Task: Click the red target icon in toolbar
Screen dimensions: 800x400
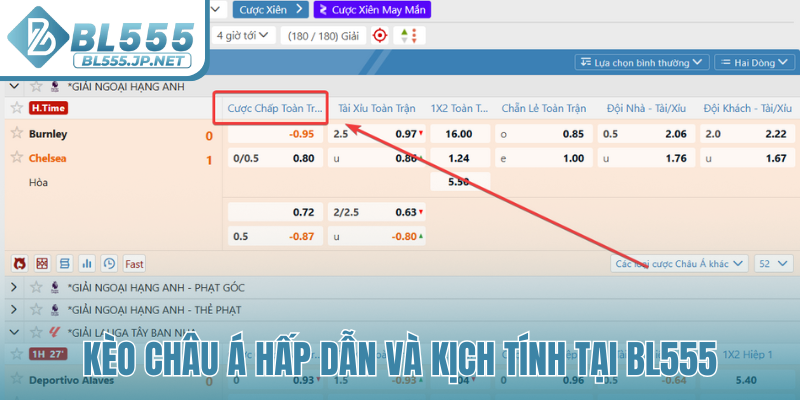Action: tap(380, 36)
